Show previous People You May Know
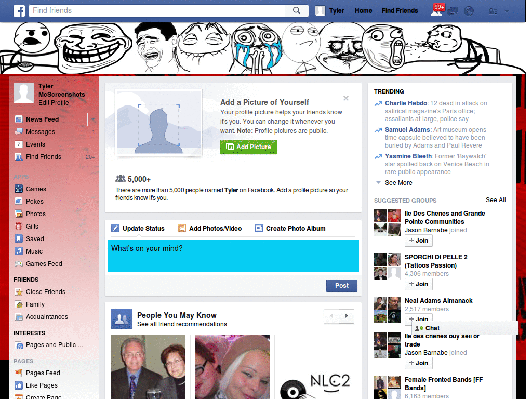Screen dimensions: 532x399 331,316
